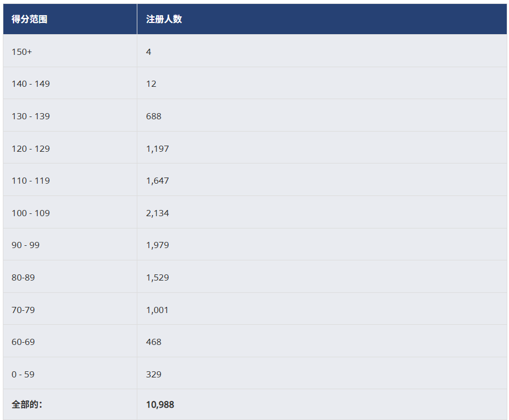Select the 100 - 109 score range cell
Screen dimensions: 509x420
[31, 213]
